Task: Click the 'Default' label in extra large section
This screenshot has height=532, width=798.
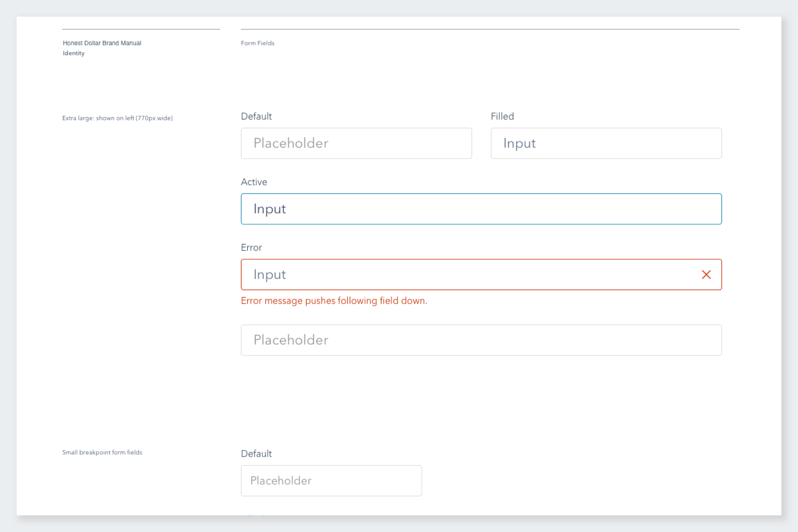Action: (256, 116)
